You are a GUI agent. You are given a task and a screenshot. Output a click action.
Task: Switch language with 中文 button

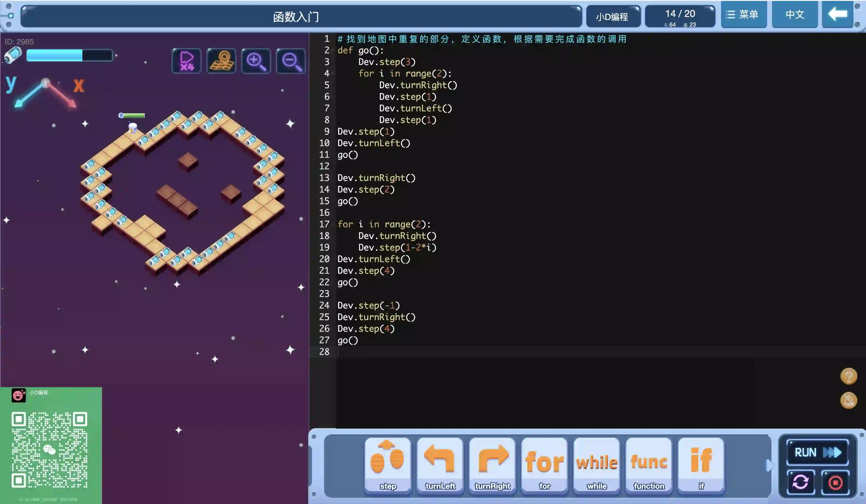tap(794, 14)
